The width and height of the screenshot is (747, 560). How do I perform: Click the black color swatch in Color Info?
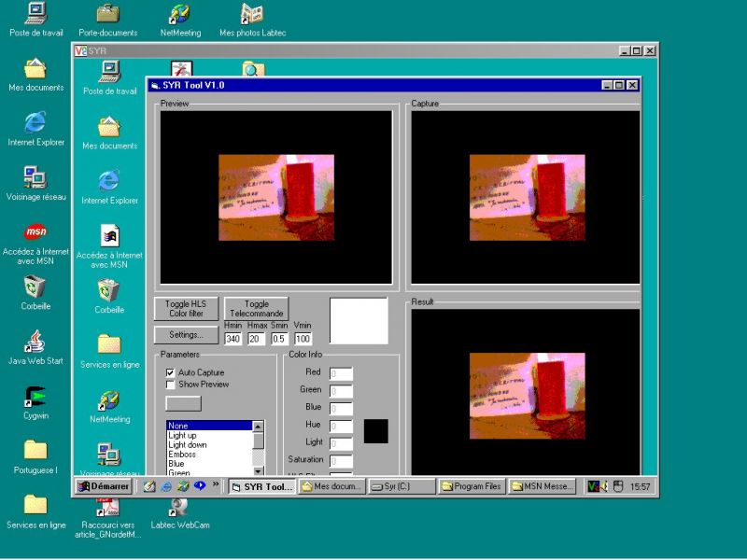376,431
